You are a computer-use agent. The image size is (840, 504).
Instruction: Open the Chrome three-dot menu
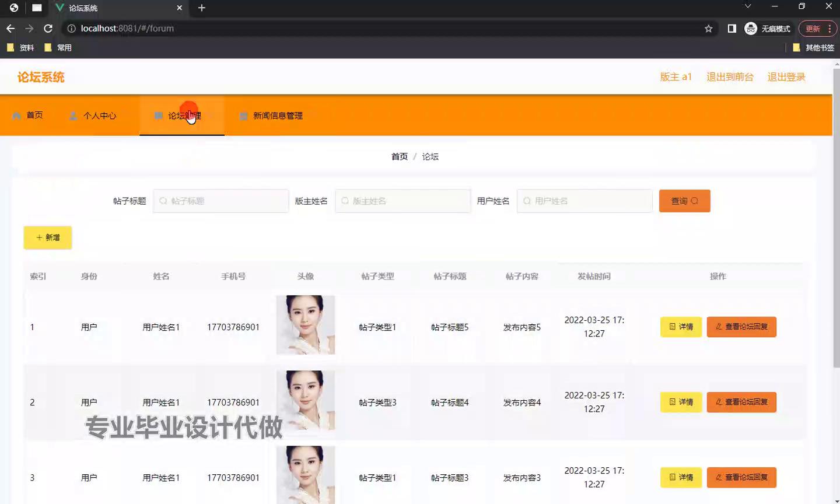coord(829,29)
